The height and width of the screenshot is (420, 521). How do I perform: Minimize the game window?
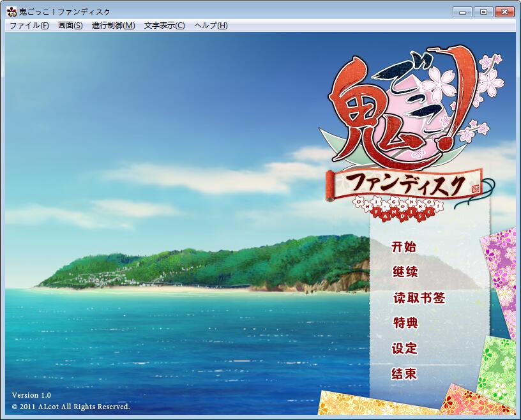[x=462, y=12]
